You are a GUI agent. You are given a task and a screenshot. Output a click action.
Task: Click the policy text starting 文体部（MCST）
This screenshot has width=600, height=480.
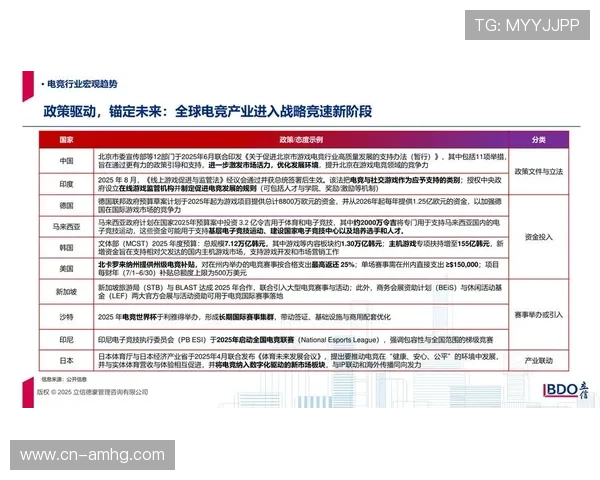(301, 248)
